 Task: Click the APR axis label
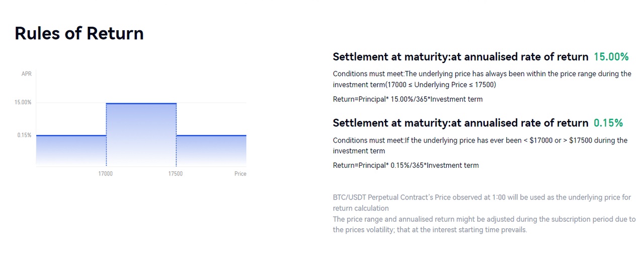pos(26,74)
